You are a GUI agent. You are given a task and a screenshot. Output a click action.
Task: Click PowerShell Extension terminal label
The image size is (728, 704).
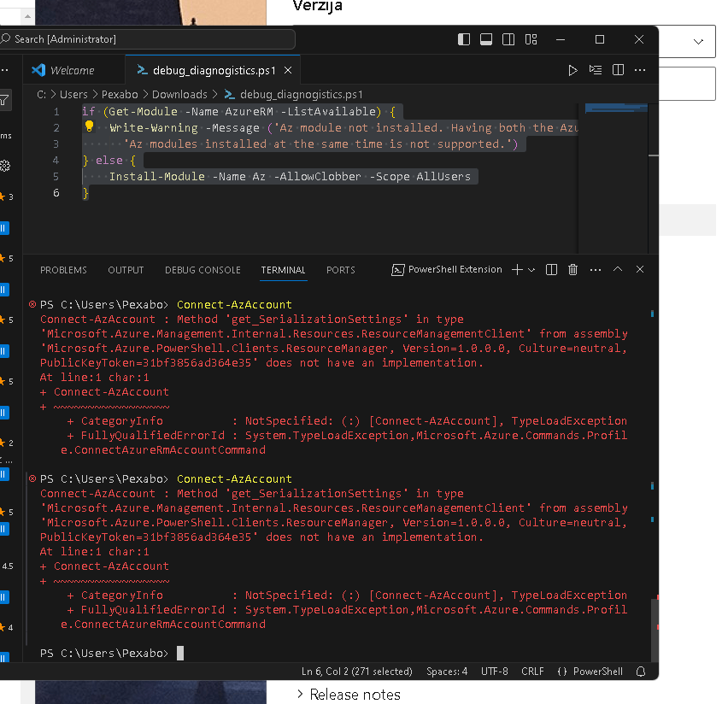[447, 270]
